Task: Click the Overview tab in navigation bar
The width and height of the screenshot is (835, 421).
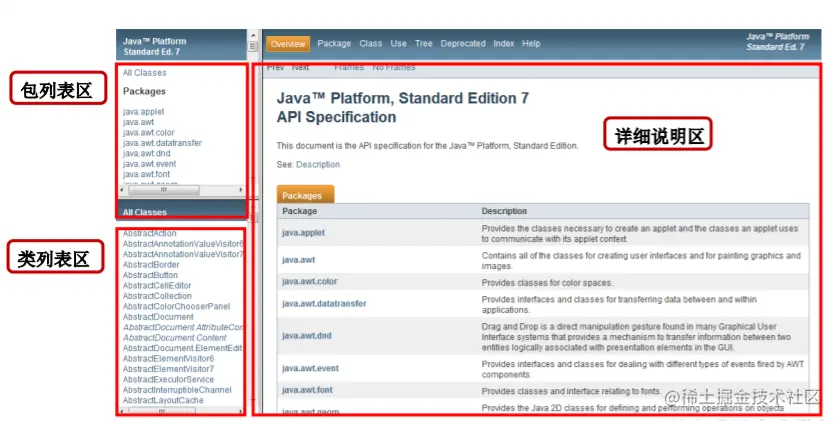Action: click(288, 44)
